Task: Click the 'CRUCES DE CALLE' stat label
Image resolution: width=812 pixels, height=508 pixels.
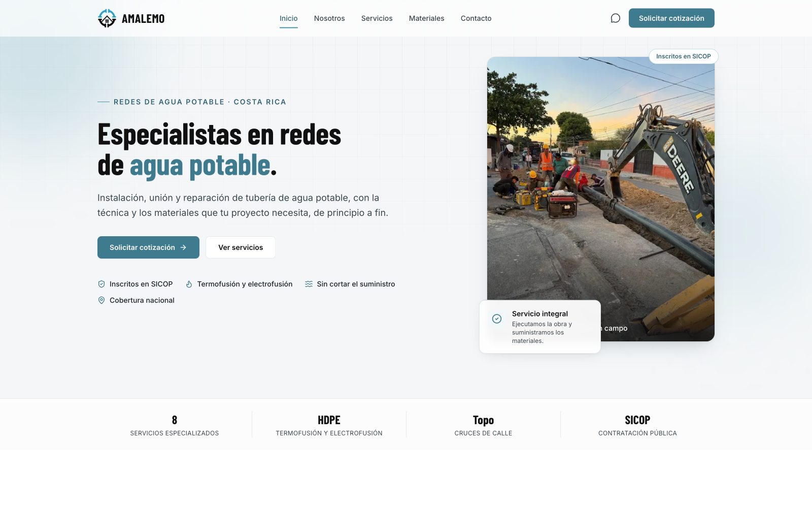Action: coord(483,433)
